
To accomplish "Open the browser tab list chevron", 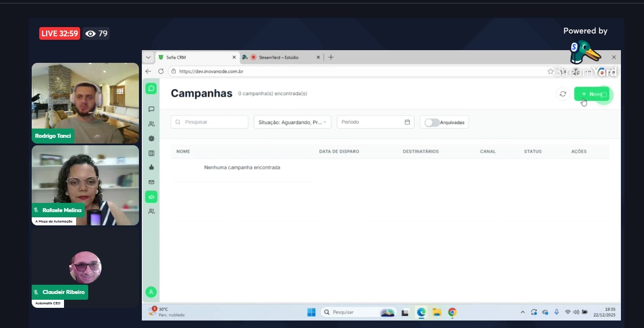I will point(148,58).
